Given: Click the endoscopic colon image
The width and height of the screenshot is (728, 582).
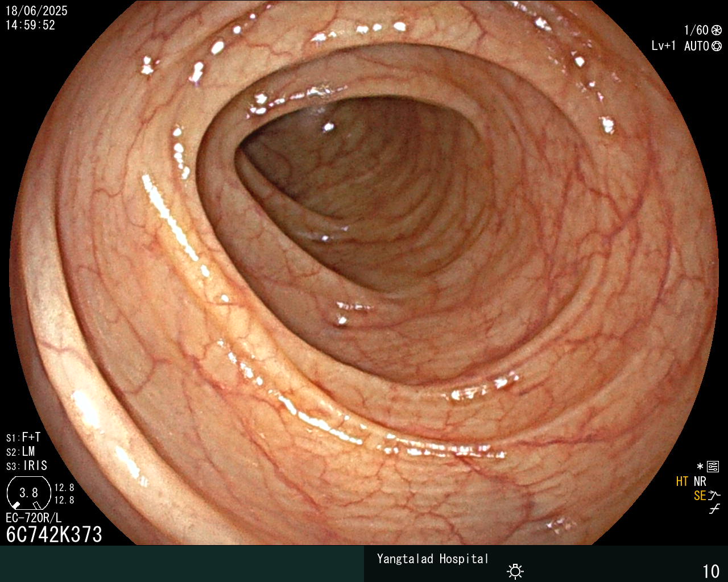Looking at the screenshot, I should coord(364,273).
